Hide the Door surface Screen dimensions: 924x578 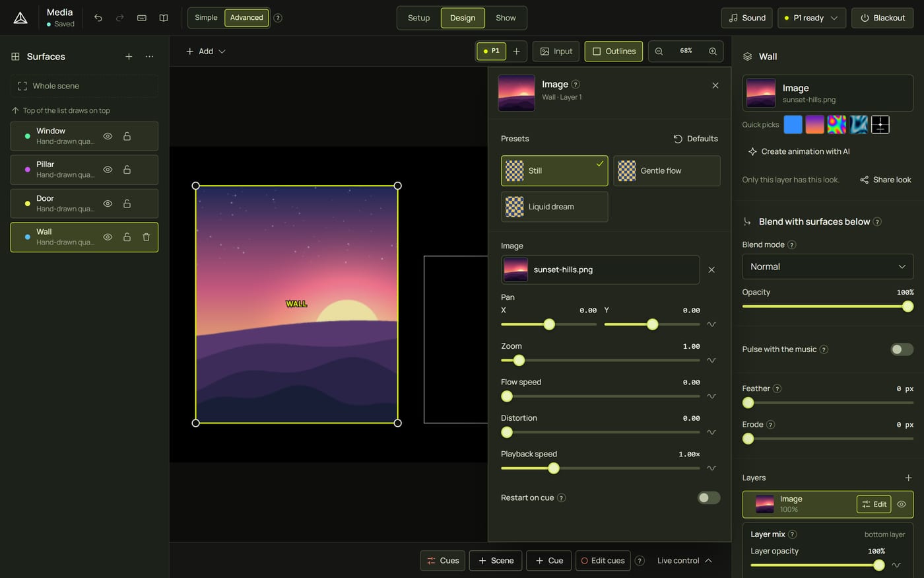(x=108, y=203)
